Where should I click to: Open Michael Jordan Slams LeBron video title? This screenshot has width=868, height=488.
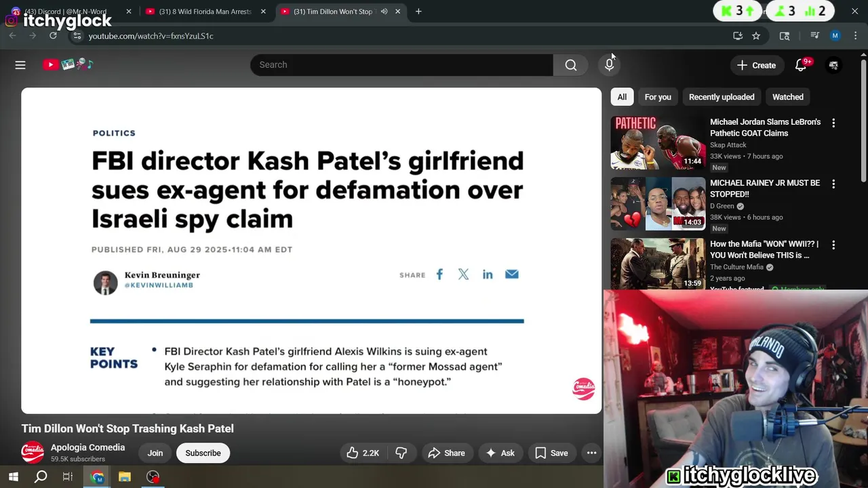pos(765,127)
